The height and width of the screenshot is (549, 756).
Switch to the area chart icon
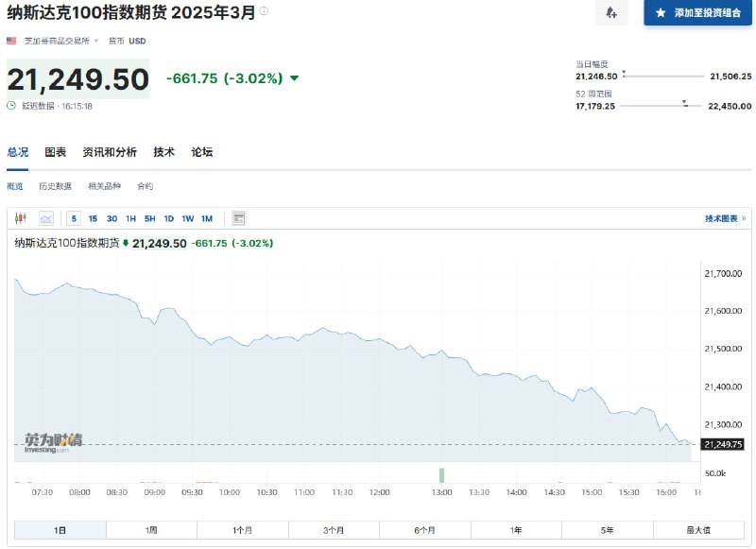click(x=44, y=218)
